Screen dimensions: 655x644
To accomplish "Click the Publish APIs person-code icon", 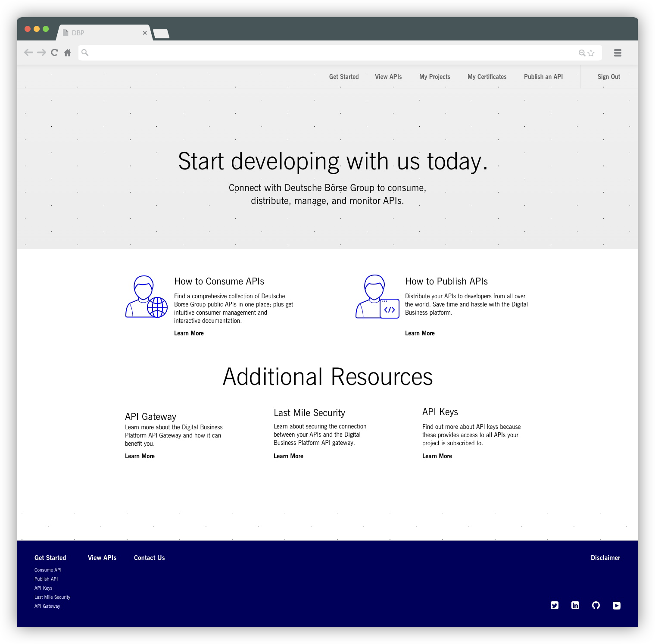I will (x=377, y=297).
